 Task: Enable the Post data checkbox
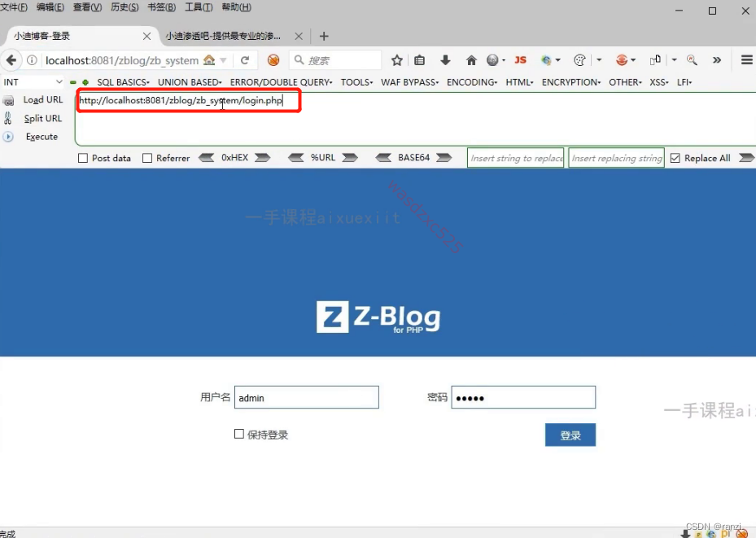click(x=83, y=158)
